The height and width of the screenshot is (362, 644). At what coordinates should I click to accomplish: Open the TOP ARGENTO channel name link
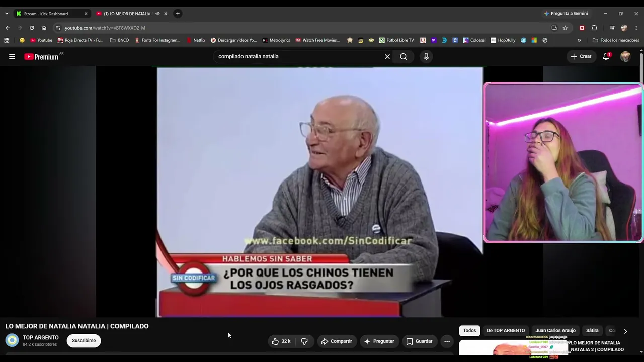41,338
